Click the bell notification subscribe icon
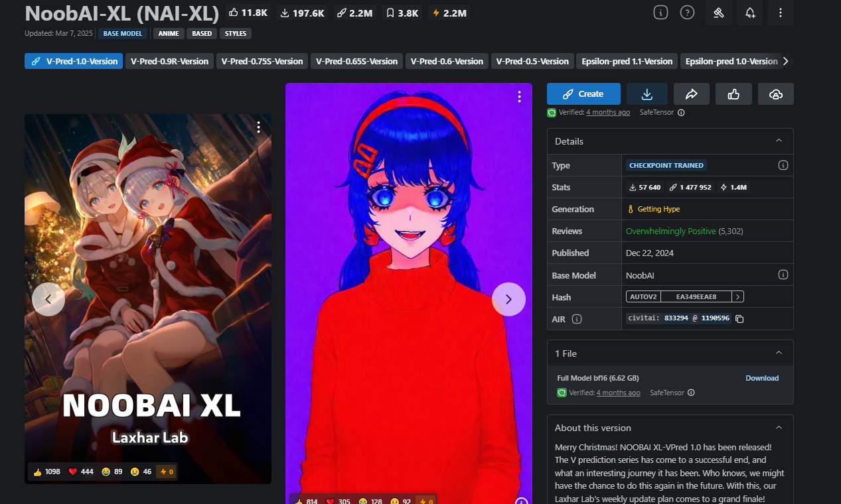 click(x=749, y=12)
